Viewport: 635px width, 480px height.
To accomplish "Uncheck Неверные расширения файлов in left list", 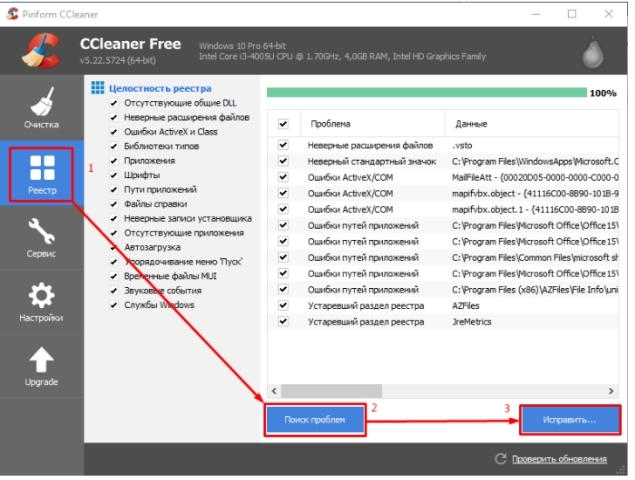I will tap(114, 117).
